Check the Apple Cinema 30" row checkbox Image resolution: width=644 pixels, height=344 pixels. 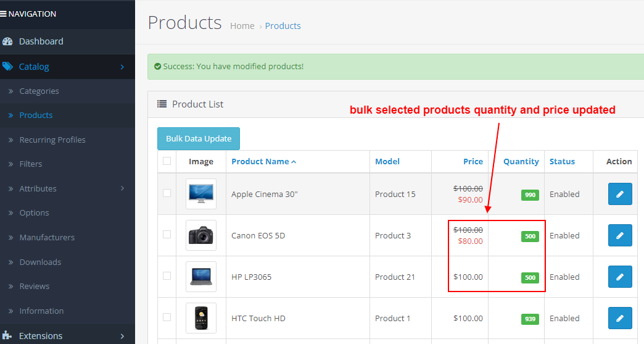coord(167,193)
